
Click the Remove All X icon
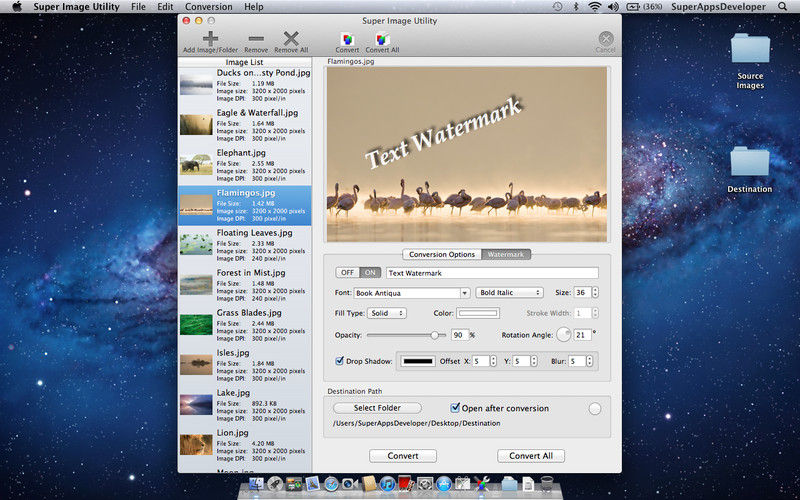pos(291,39)
